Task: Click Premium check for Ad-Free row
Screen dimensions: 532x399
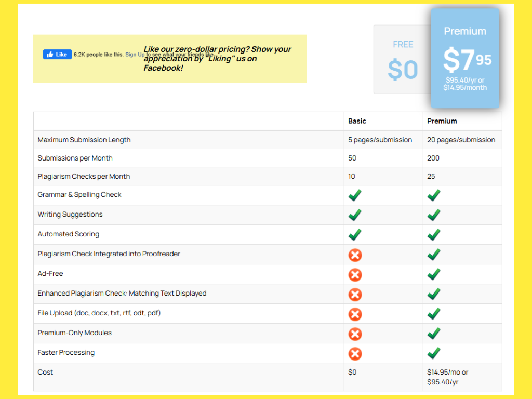Action: pos(434,274)
